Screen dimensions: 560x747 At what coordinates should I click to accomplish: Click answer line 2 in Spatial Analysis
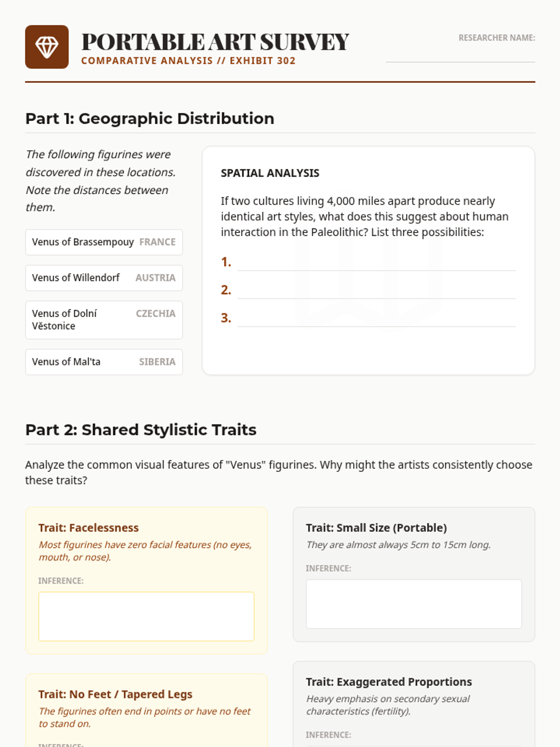[x=377, y=290]
